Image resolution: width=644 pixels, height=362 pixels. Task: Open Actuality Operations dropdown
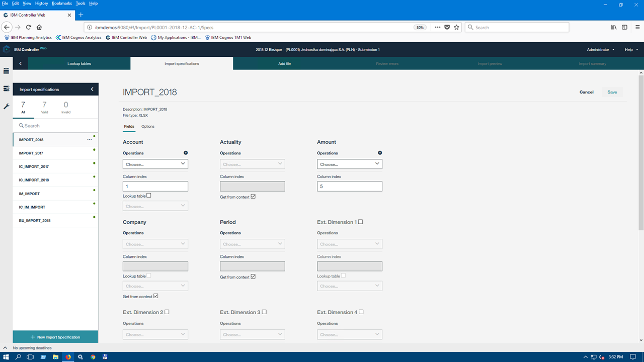pos(253,164)
